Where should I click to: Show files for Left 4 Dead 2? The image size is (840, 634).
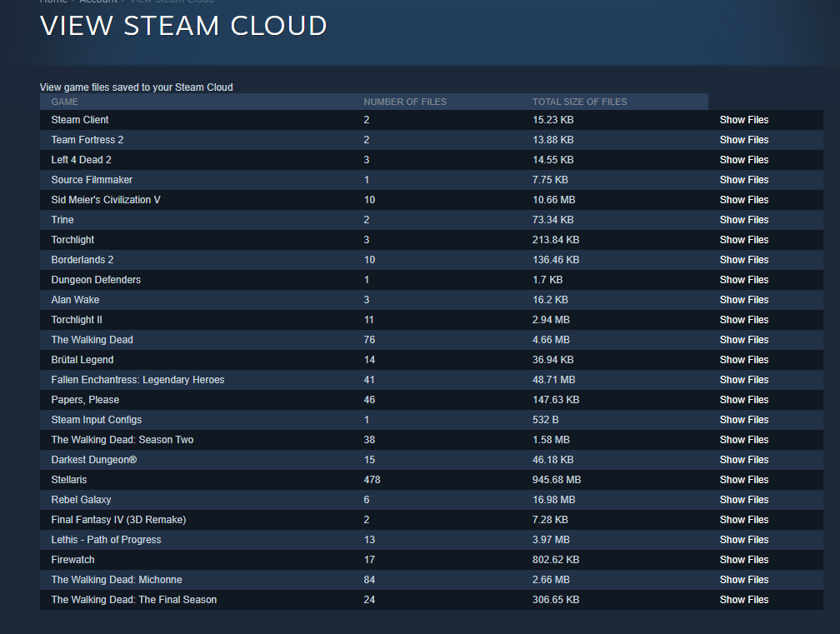point(743,160)
